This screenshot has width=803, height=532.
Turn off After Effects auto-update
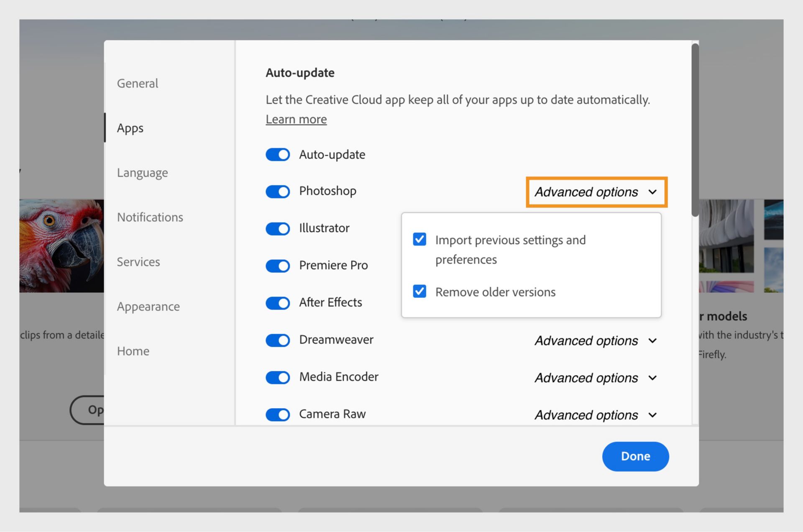coord(277,303)
